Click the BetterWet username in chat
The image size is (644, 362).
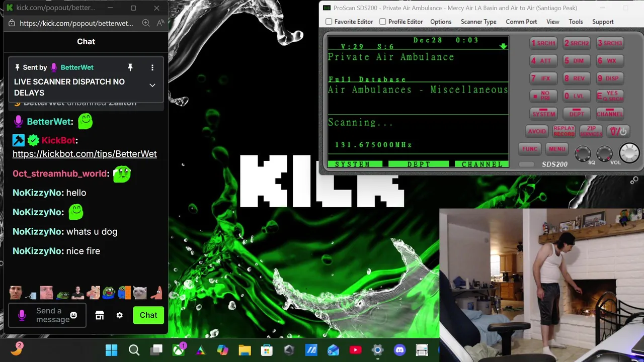pos(49,122)
